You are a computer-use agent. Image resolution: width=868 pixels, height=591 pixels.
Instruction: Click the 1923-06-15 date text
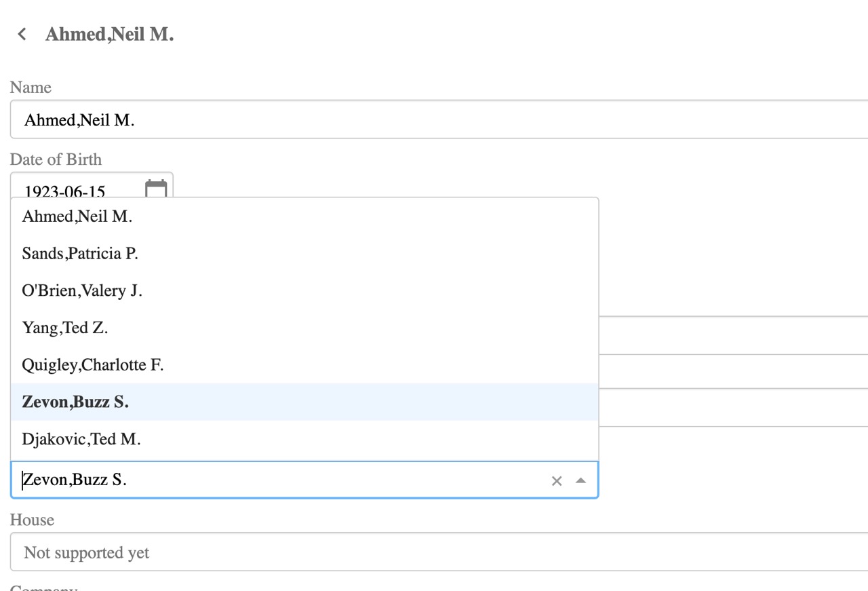click(x=65, y=191)
